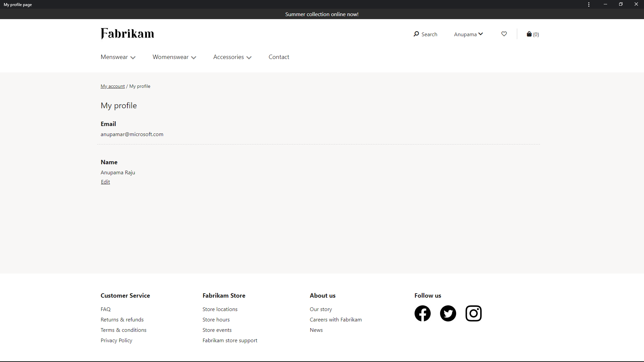
Task: Click Privacy Policy footer link
Action: tap(116, 340)
